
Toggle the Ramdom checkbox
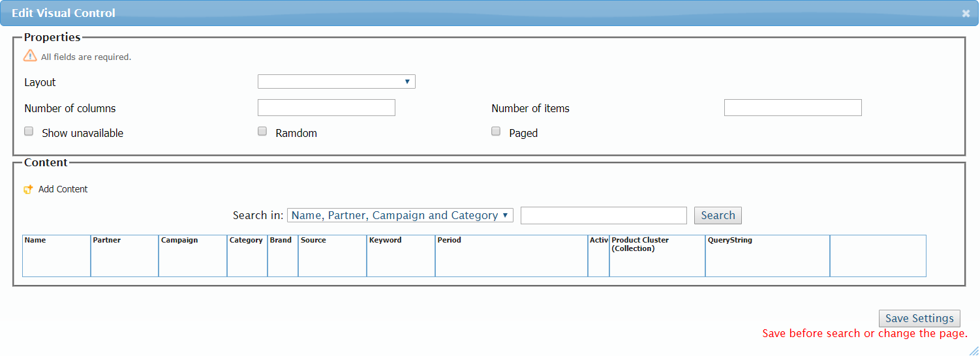(262, 132)
